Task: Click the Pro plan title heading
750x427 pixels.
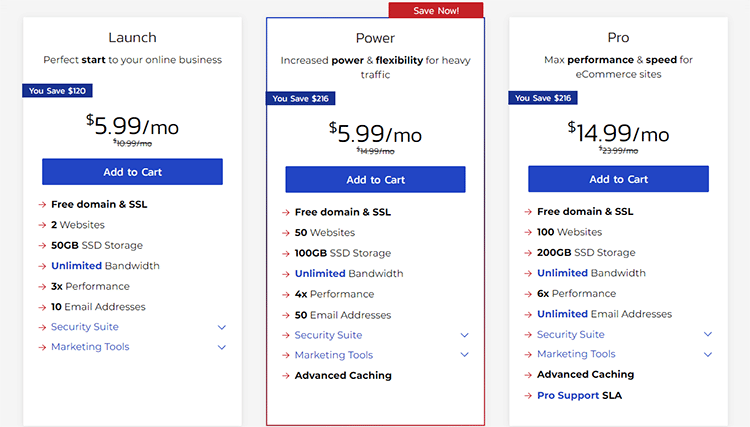Action: (x=618, y=38)
